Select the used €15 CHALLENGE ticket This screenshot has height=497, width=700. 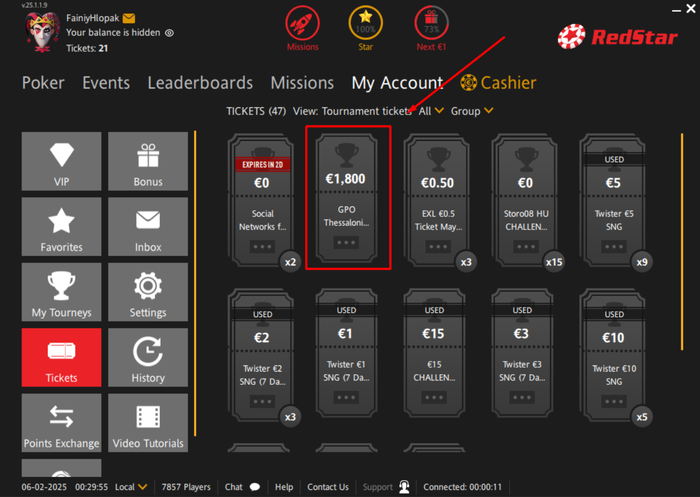pyautogui.click(x=434, y=352)
